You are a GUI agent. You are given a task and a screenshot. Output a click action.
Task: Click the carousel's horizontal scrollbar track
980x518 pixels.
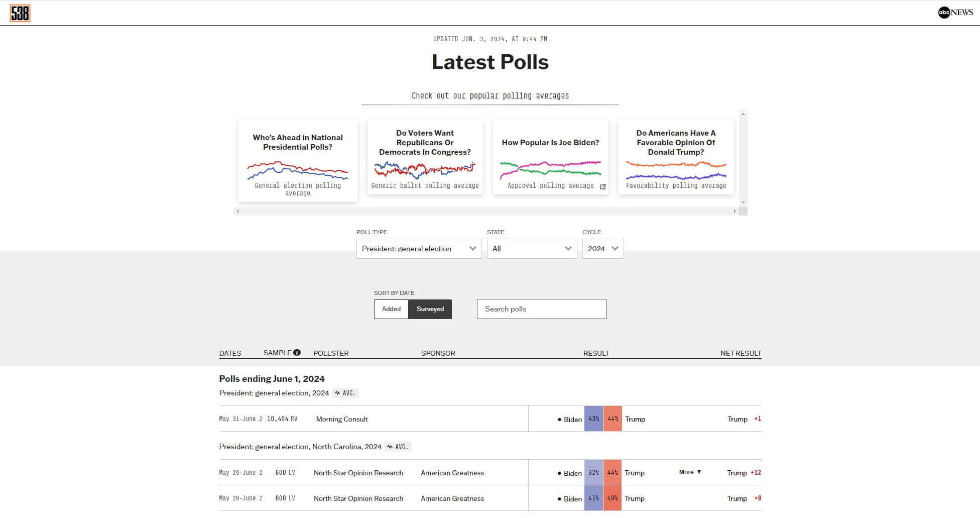(x=487, y=211)
